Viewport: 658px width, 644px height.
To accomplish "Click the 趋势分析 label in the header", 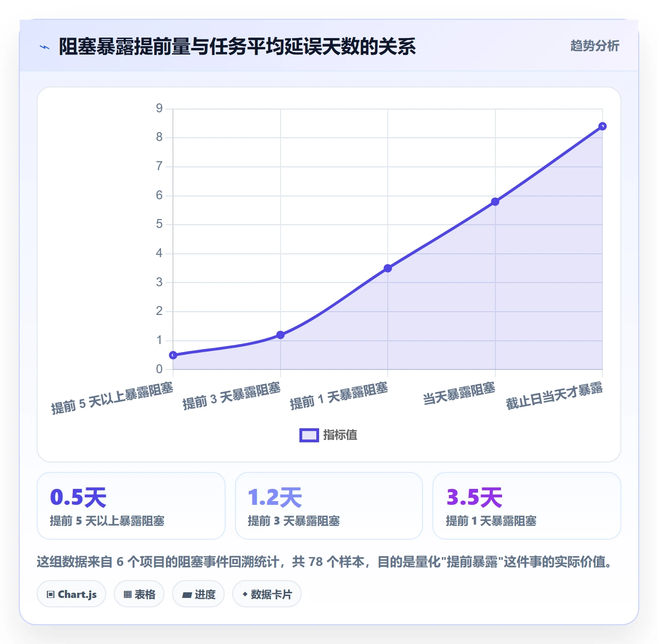I will 595,46.
